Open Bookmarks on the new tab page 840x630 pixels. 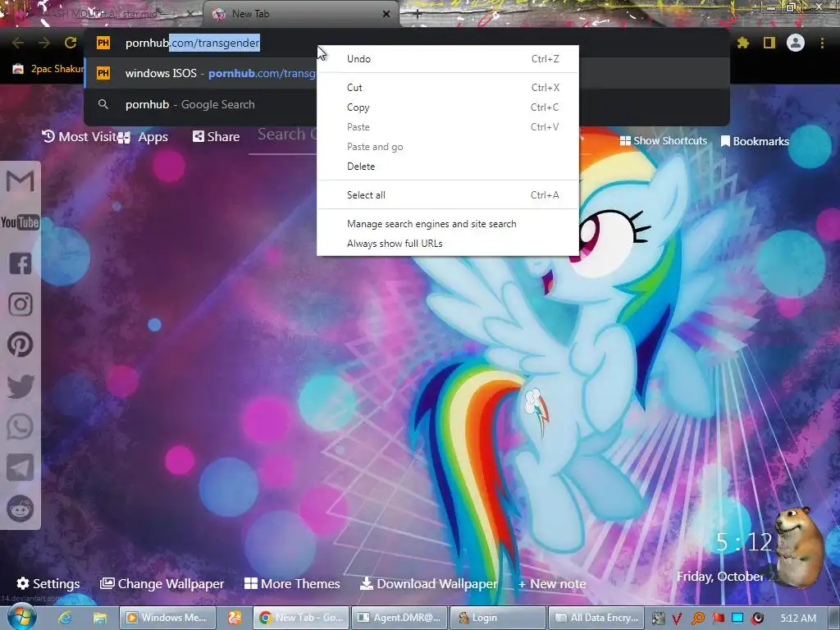point(755,141)
